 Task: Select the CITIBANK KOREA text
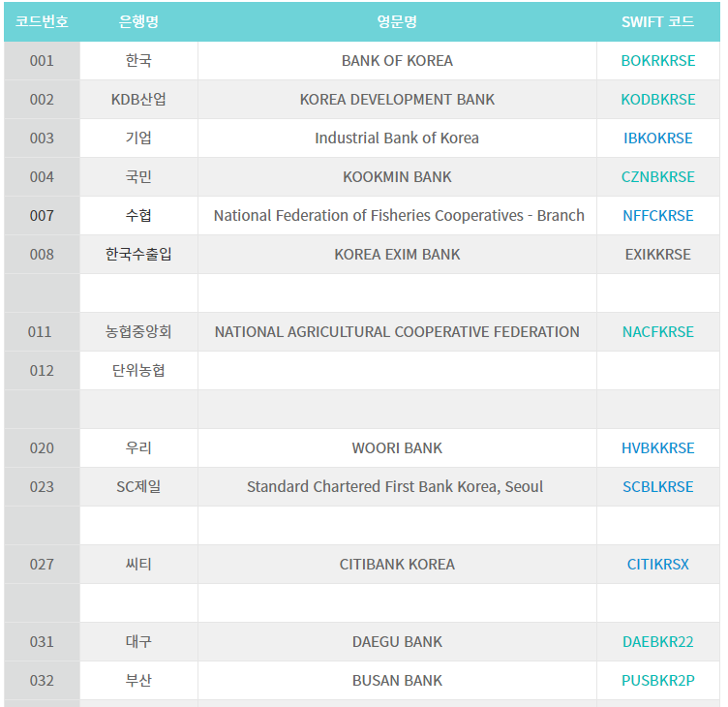(397, 564)
